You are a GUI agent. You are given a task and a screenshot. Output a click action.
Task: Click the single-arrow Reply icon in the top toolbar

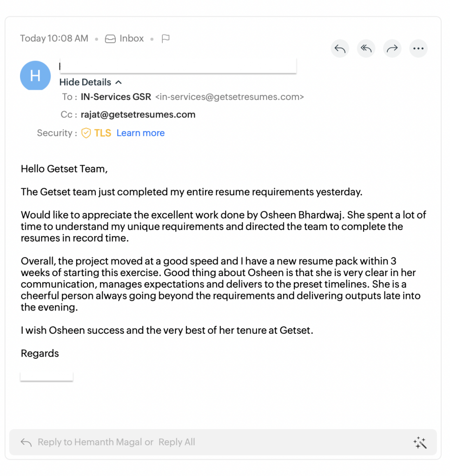[340, 48]
